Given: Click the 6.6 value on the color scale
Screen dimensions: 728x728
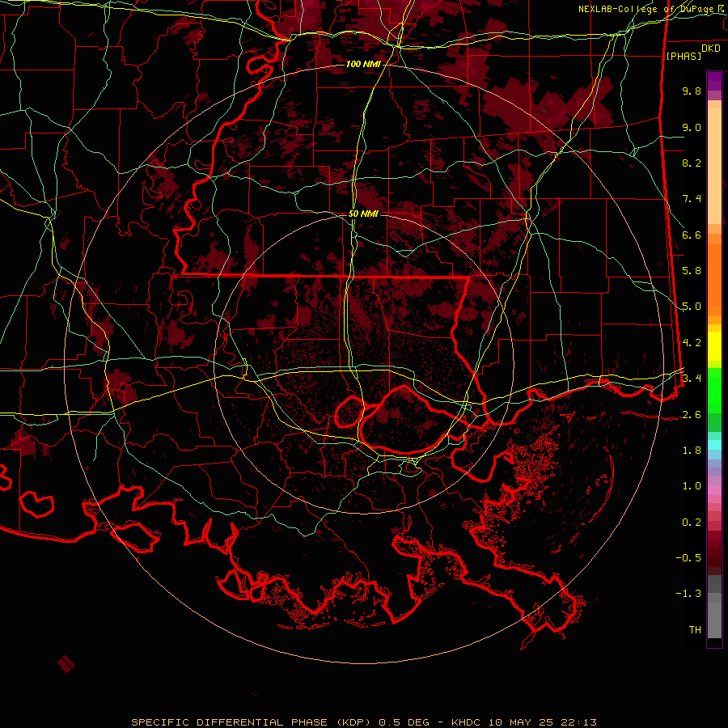Looking at the screenshot, I should (x=692, y=235).
